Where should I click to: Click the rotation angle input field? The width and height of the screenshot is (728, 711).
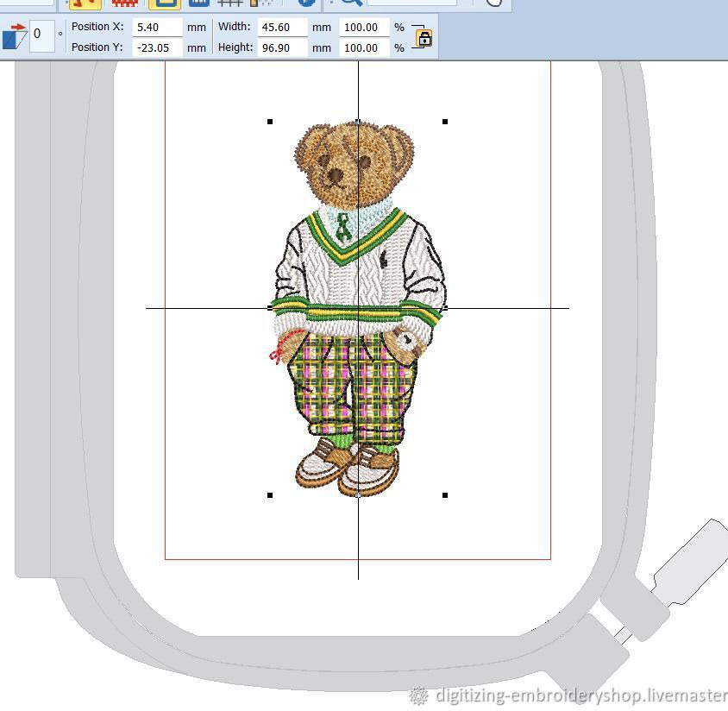tap(41, 35)
